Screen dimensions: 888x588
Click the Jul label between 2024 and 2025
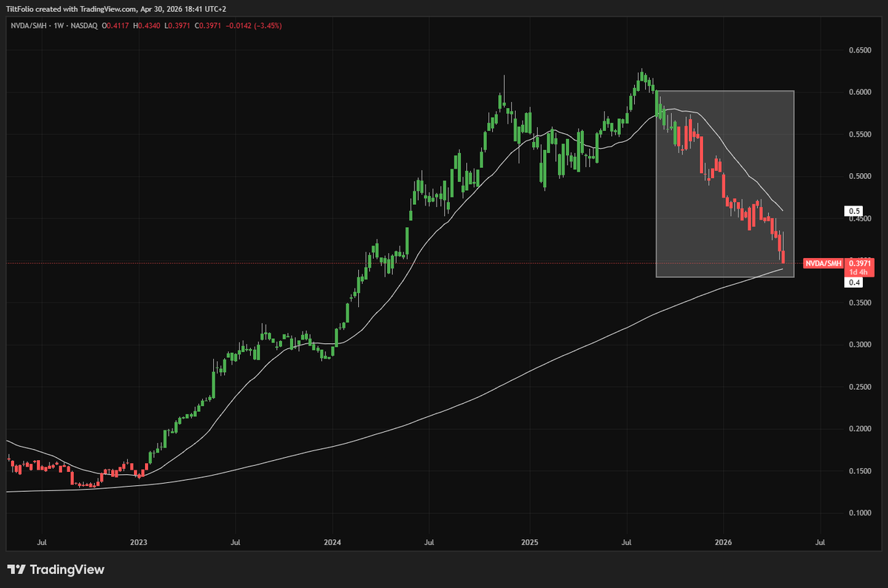coord(429,542)
